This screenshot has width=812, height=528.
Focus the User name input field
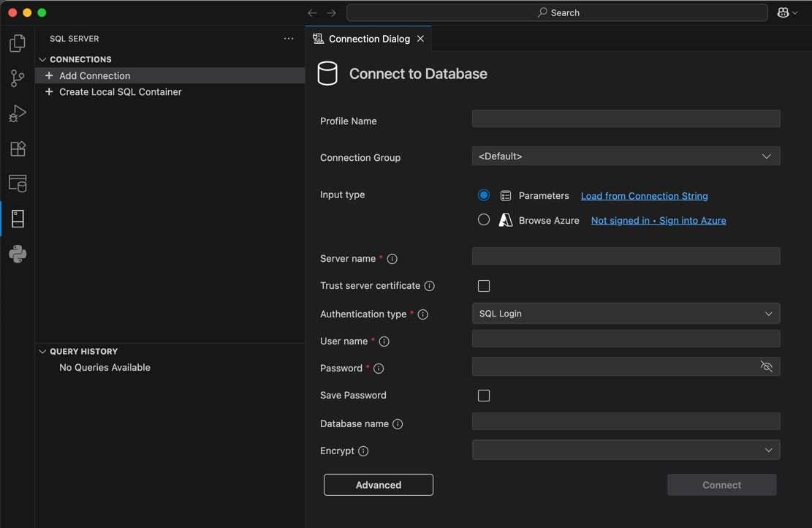pyautogui.click(x=626, y=339)
